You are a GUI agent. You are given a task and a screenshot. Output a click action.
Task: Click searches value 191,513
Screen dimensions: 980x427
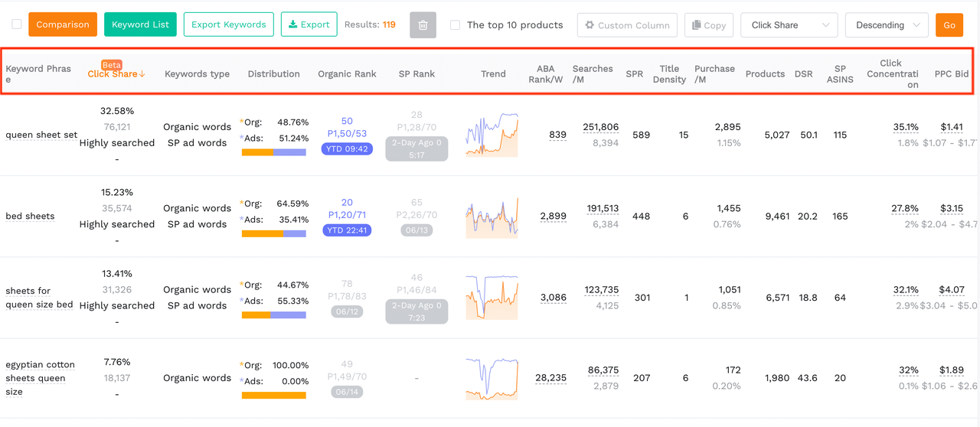coord(603,208)
